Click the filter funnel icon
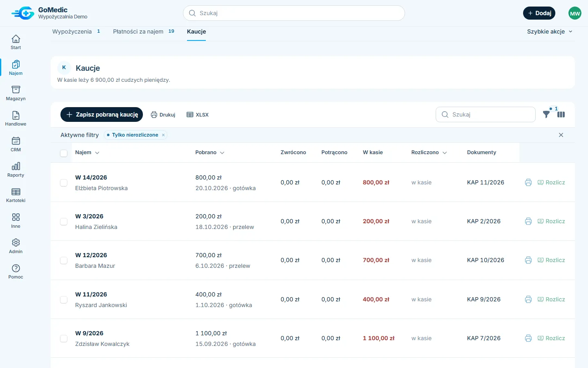The height and width of the screenshot is (368, 588). 546,114
